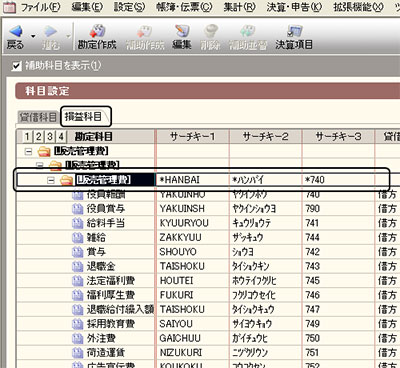
Task: Click the account icon beside 荷造運賃
Action: click(78, 353)
